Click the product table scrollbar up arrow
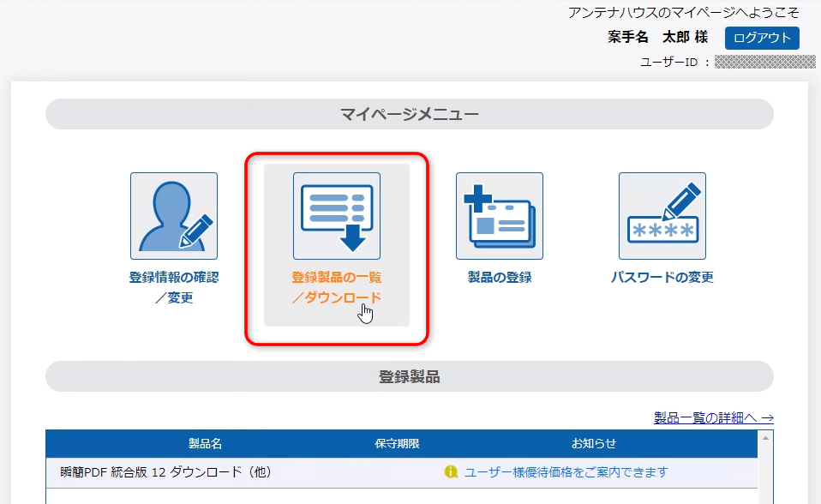821x504 pixels. click(765, 437)
